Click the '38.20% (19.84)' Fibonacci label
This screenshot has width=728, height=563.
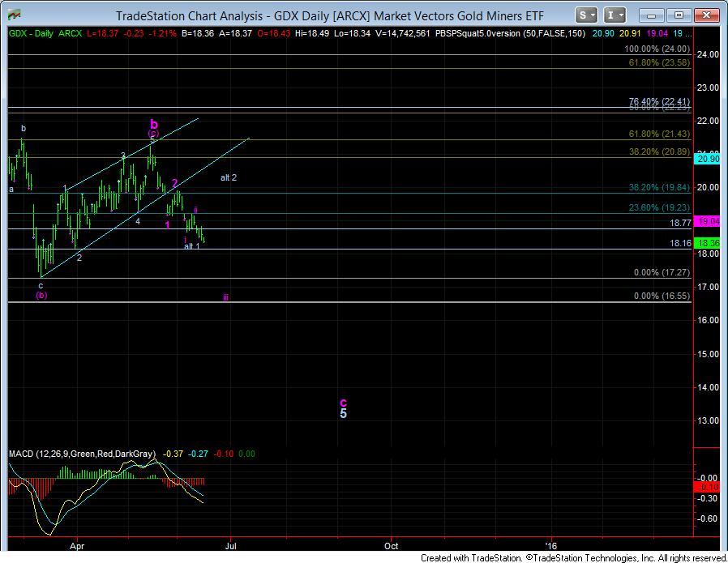[x=659, y=187]
